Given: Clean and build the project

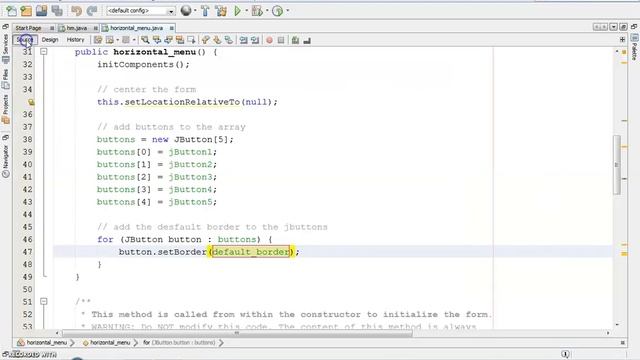Looking at the screenshot, I should click(221, 11).
